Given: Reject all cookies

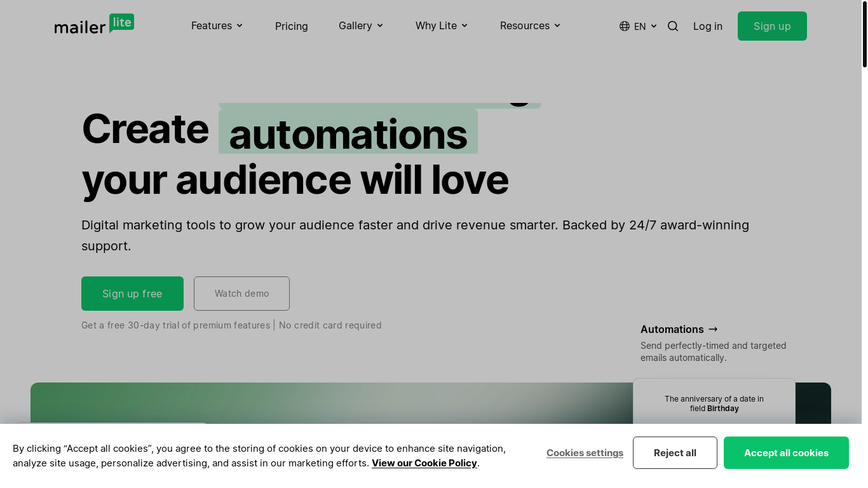Looking at the screenshot, I should click(x=675, y=452).
